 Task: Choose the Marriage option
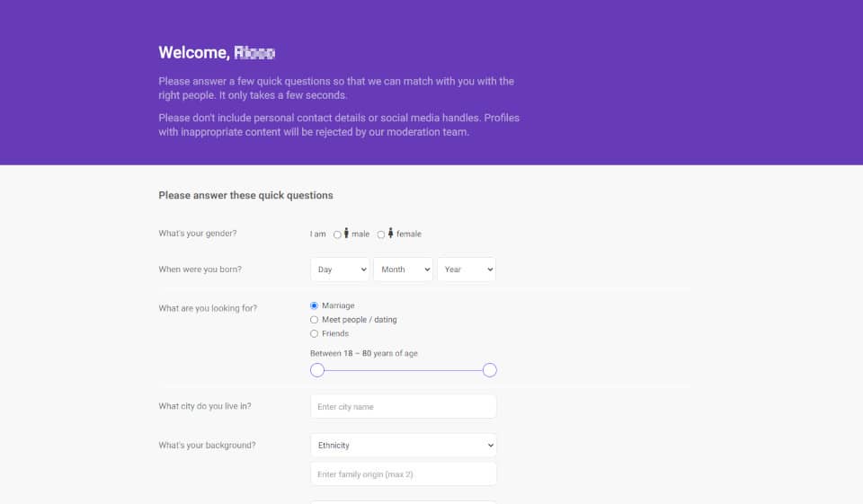314,305
